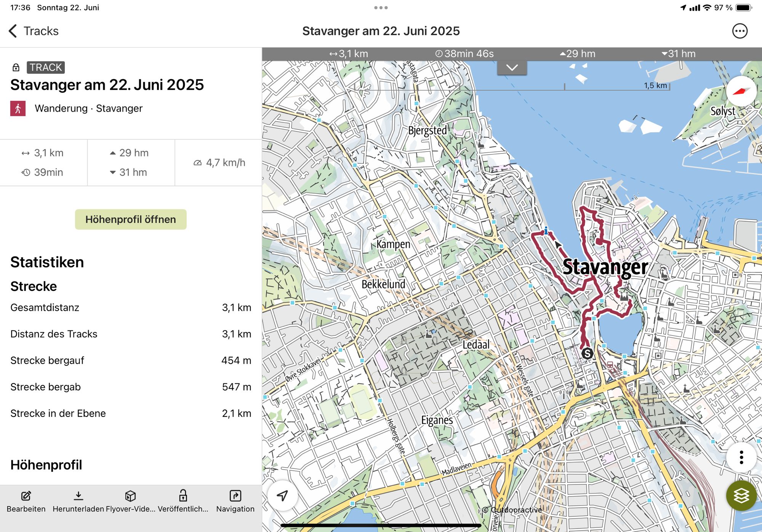The image size is (762, 532).
Task: Go back to Tracks list
Action: coord(34,31)
